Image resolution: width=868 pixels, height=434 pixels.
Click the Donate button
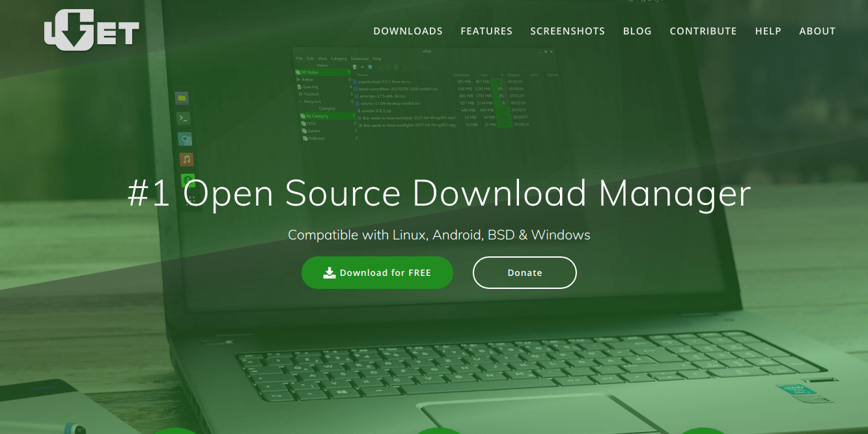tap(525, 273)
